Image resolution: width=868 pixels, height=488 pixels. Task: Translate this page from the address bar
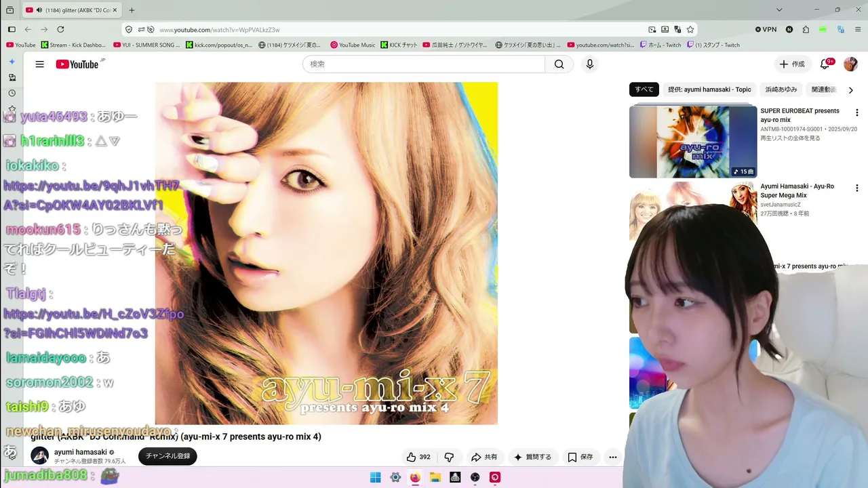click(677, 30)
